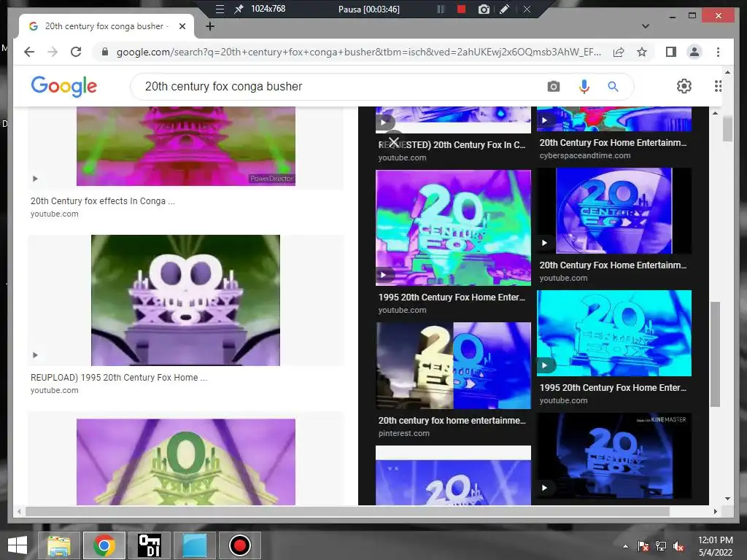The width and height of the screenshot is (747, 560).
Task: Open the recorder drawing pencil tool
Action: click(x=504, y=9)
